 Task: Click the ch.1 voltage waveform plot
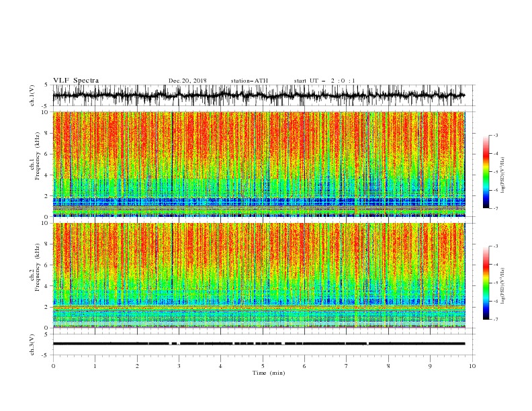coord(259,95)
